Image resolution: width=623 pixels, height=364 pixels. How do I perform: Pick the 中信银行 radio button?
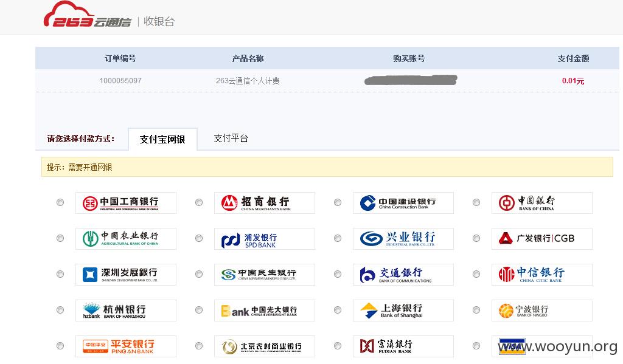pyautogui.click(x=476, y=274)
